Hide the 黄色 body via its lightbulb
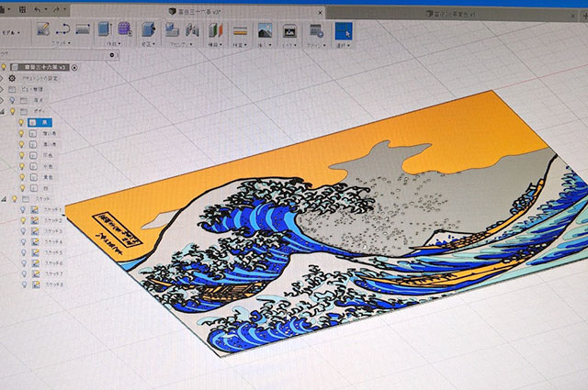The width and height of the screenshot is (588, 390). pyautogui.click(x=22, y=177)
